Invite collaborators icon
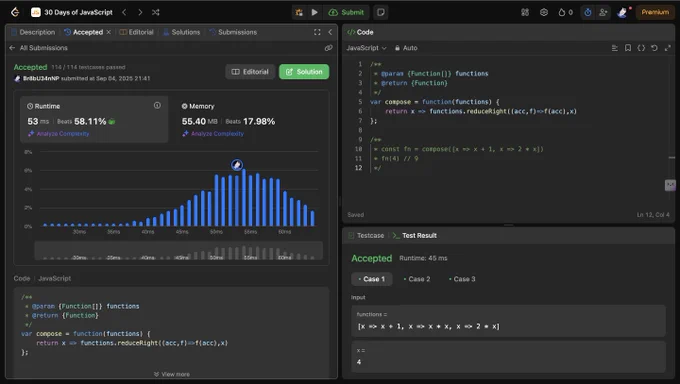This screenshot has width=680, height=384. click(603, 12)
